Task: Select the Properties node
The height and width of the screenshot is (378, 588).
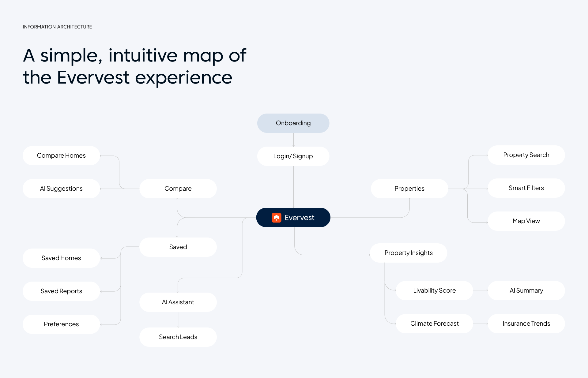Action: (x=409, y=189)
